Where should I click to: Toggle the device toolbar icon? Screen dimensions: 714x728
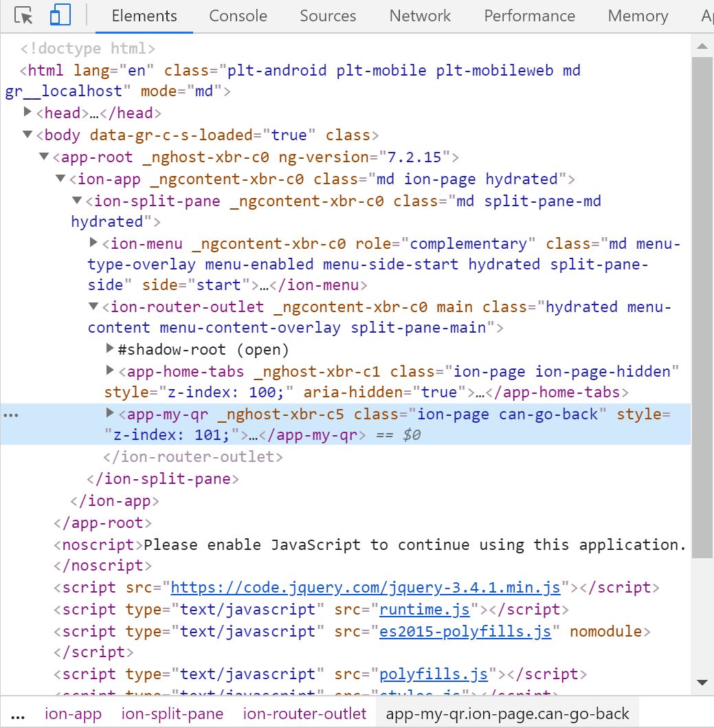[x=60, y=15]
